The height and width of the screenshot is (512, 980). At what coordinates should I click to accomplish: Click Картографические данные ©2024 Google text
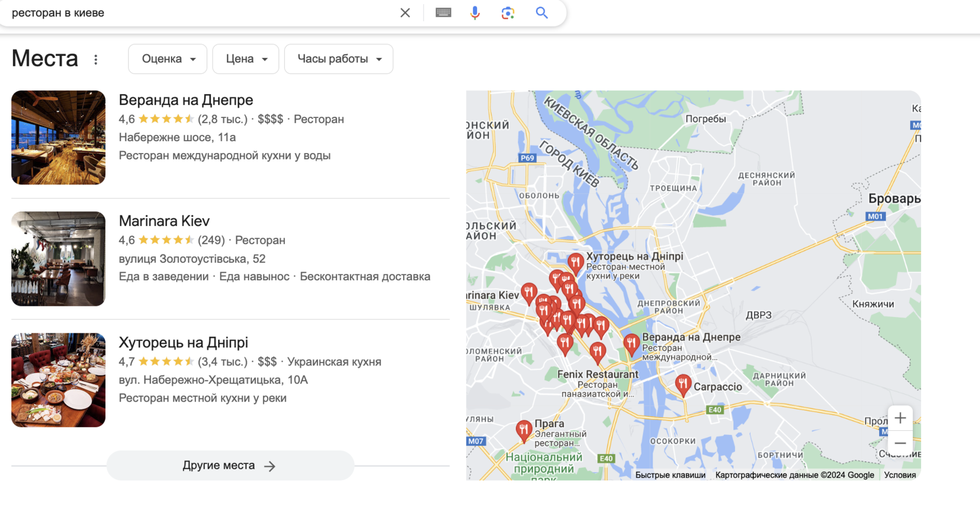click(794, 475)
